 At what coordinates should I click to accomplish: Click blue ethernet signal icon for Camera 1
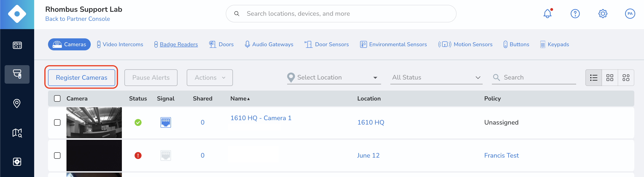point(166,122)
